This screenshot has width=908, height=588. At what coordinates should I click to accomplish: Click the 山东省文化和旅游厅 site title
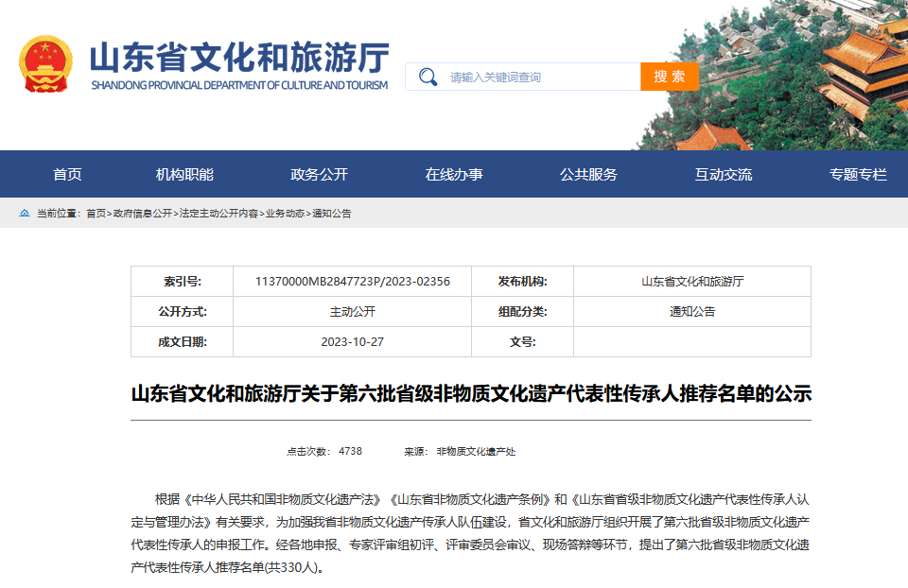[x=239, y=58]
